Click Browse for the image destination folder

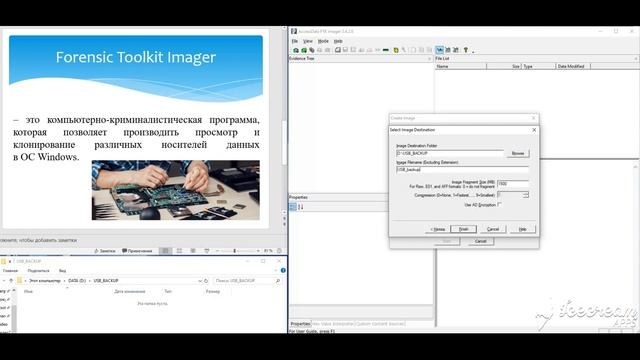518,153
